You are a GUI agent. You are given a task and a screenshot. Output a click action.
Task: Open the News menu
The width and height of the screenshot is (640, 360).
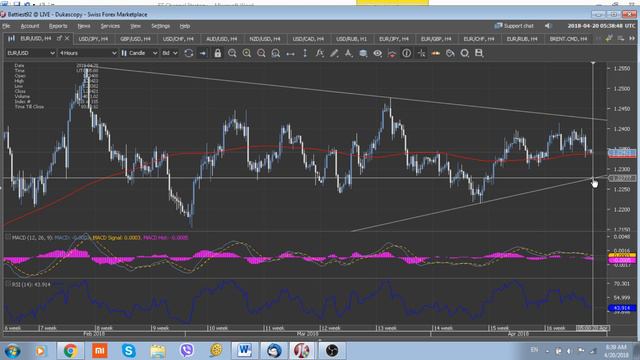[x=84, y=26]
